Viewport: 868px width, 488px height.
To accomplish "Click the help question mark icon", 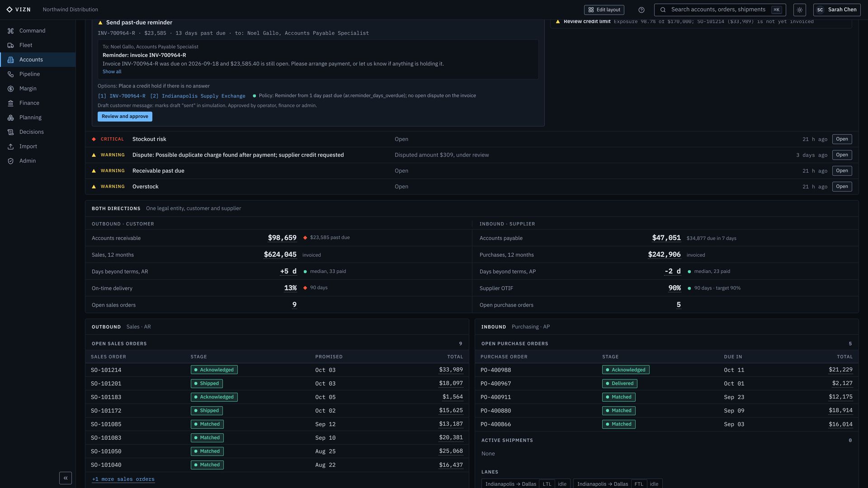I will [x=641, y=10].
